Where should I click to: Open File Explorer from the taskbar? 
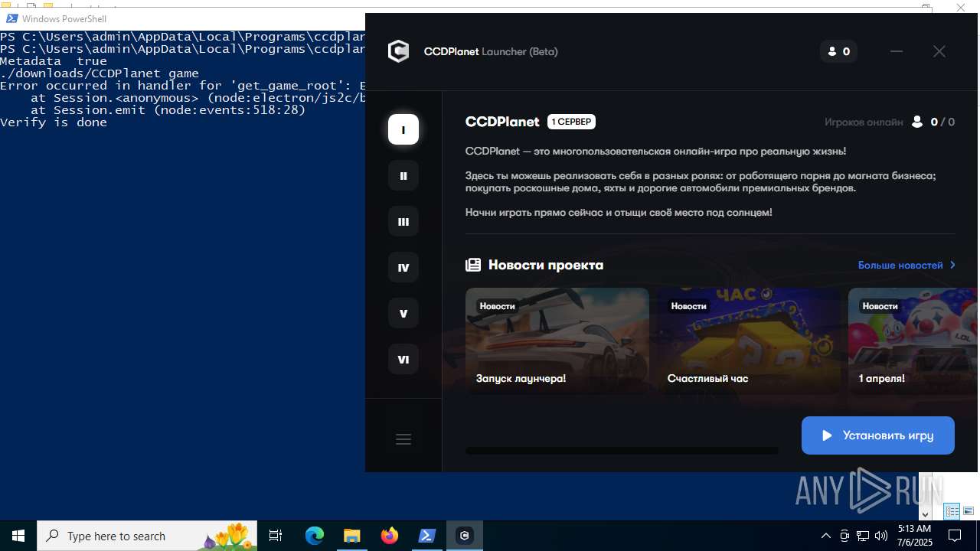(352, 536)
